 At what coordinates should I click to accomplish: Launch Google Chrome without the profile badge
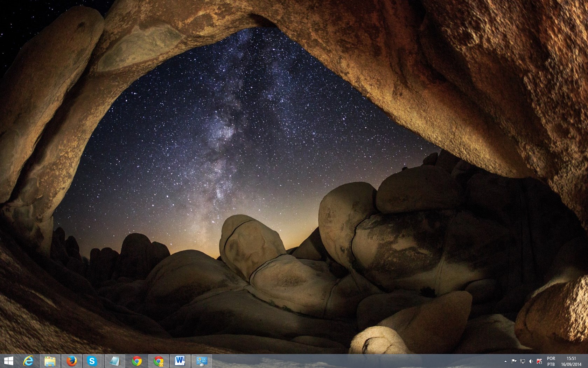tap(137, 361)
